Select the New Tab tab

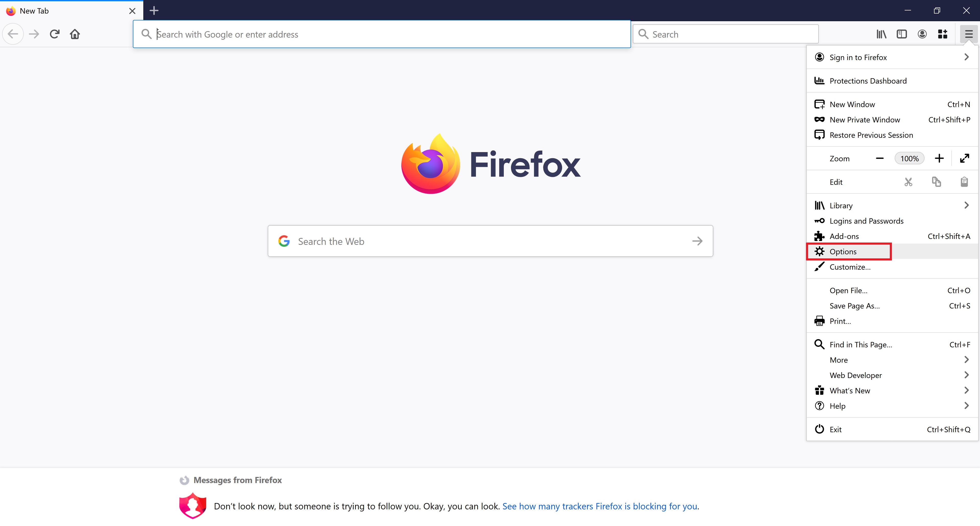72,11
